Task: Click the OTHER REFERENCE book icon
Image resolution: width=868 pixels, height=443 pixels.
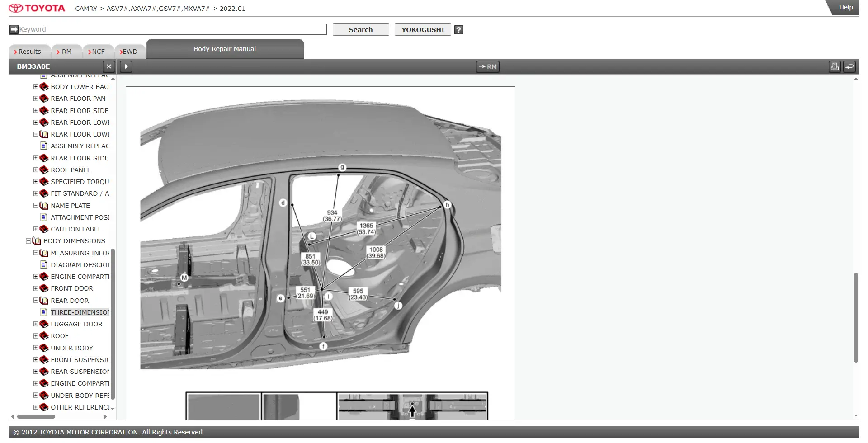Action: 44,407
